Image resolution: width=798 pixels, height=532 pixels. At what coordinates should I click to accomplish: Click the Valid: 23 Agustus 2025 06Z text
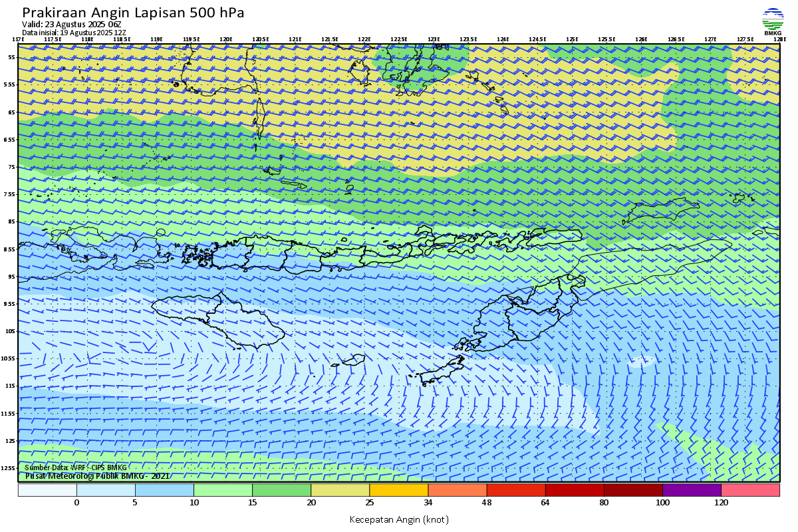(x=72, y=25)
